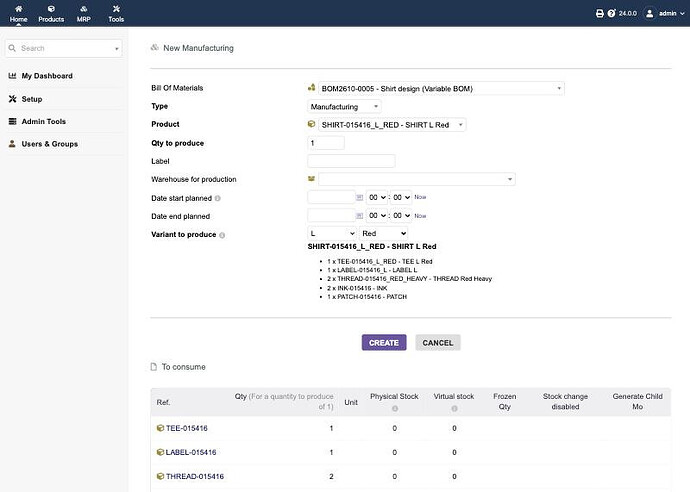Image resolution: width=690 pixels, height=492 pixels.
Task: Focus the sidebar Search field
Action: pos(64,48)
